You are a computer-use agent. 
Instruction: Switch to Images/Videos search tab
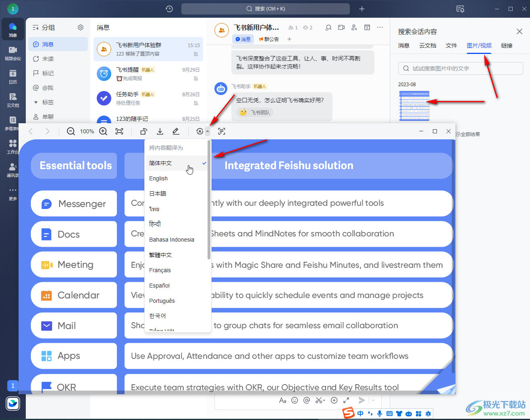pyautogui.click(x=479, y=46)
